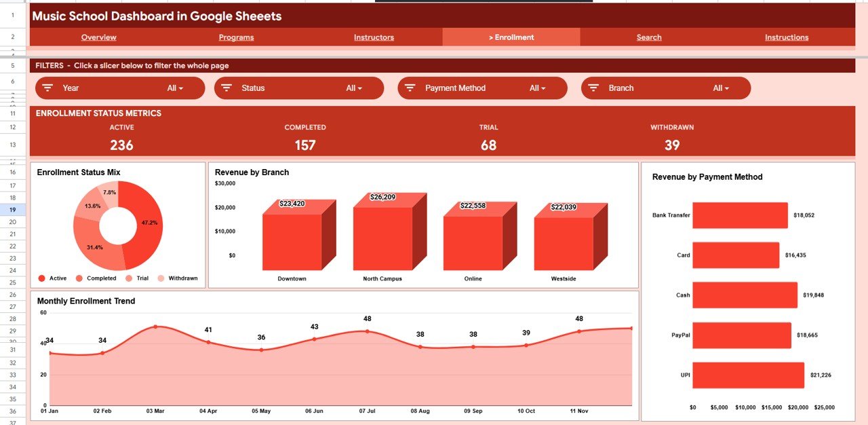The height and width of the screenshot is (425, 868).
Task: Click the Completed count 157
Action: tap(305, 145)
